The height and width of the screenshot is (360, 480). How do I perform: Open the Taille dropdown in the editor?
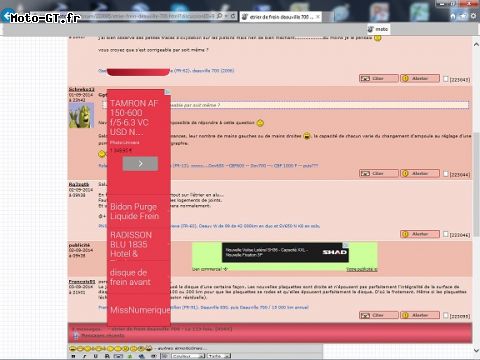click(x=219, y=356)
